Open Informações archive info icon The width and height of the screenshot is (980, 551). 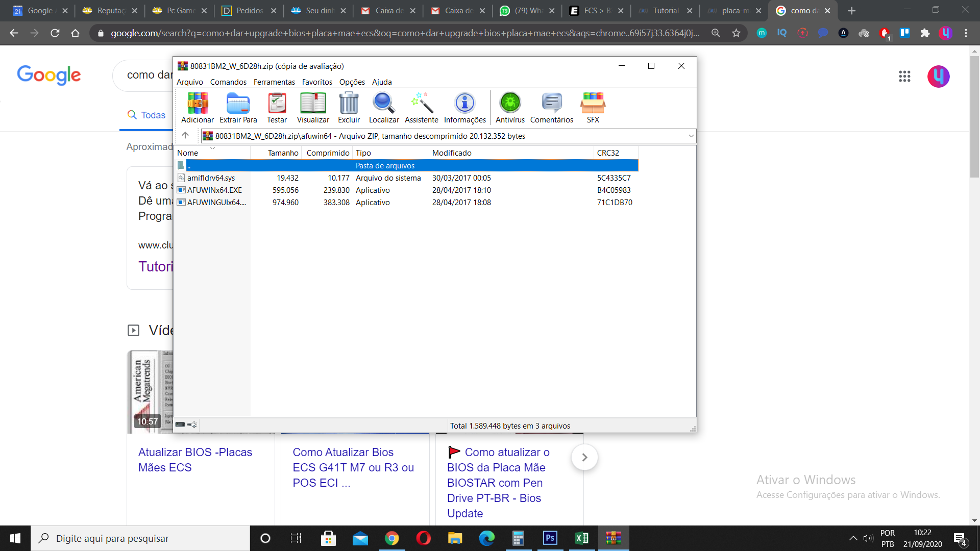pyautogui.click(x=464, y=108)
